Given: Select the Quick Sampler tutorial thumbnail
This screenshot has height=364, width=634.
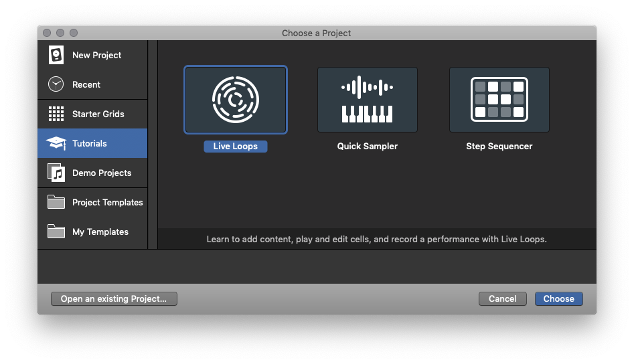Looking at the screenshot, I should click(x=368, y=100).
